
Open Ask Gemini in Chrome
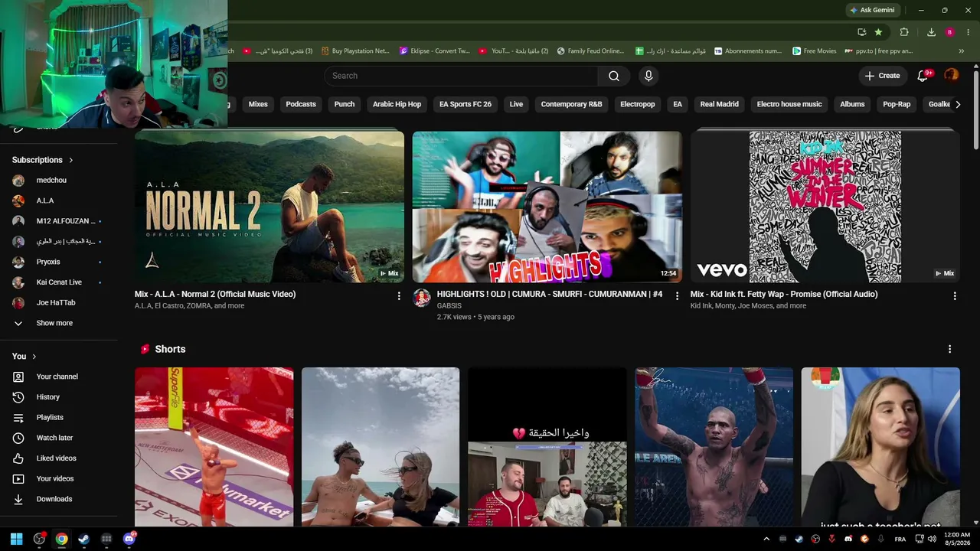pos(872,10)
